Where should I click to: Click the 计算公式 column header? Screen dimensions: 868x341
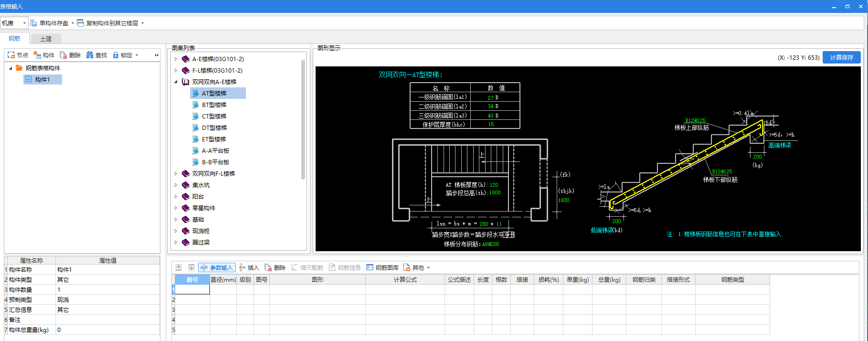pyautogui.click(x=405, y=280)
